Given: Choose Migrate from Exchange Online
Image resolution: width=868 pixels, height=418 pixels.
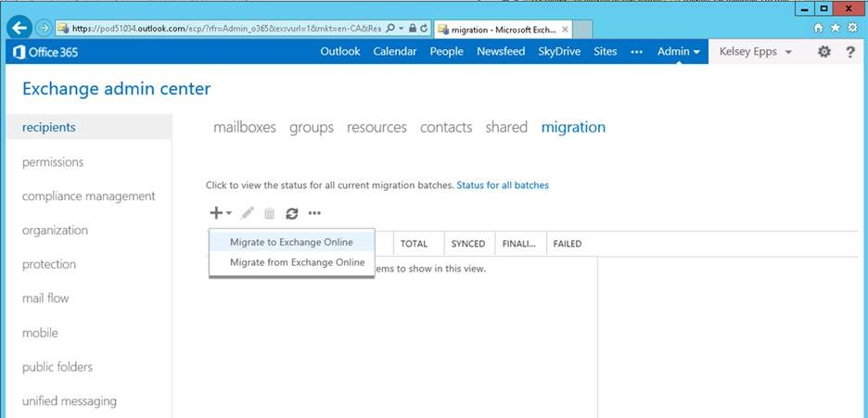Looking at the screenshot, I should coord(292,262).
